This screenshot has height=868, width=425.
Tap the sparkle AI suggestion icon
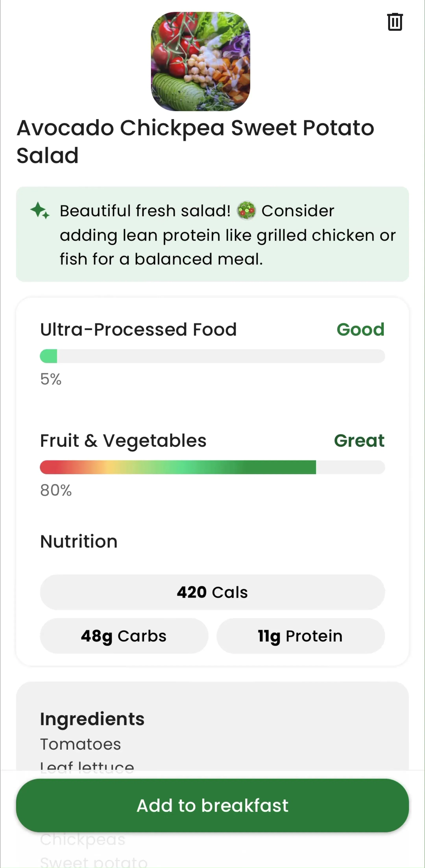coord(40,211)
